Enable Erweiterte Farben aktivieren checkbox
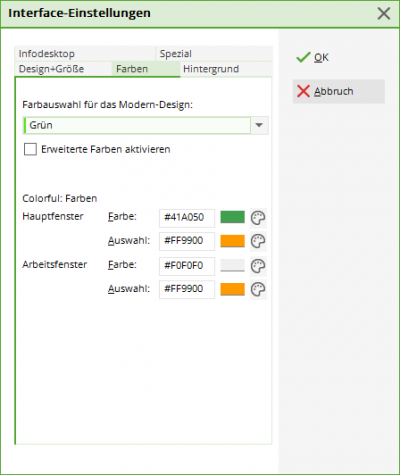Image resolution: width=400 pixels, height=475 pixels. (x=30, y=149)
